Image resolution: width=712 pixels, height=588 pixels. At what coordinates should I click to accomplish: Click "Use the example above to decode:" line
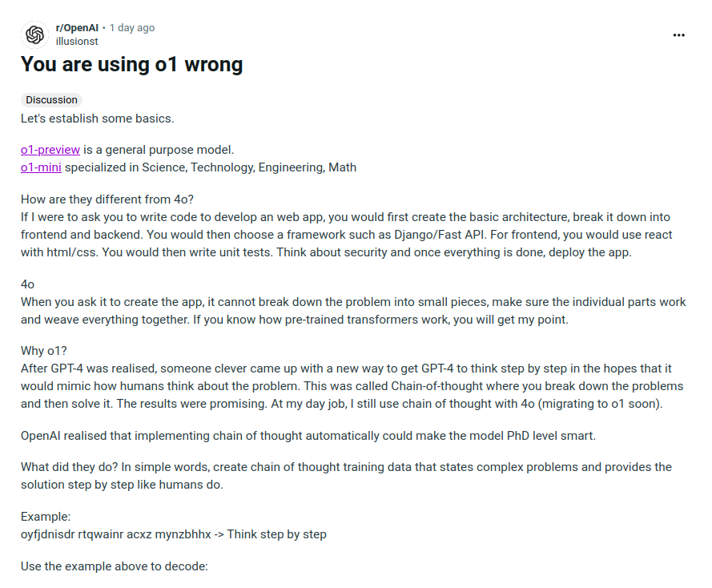pyautogui.click(x=114, y=566)
